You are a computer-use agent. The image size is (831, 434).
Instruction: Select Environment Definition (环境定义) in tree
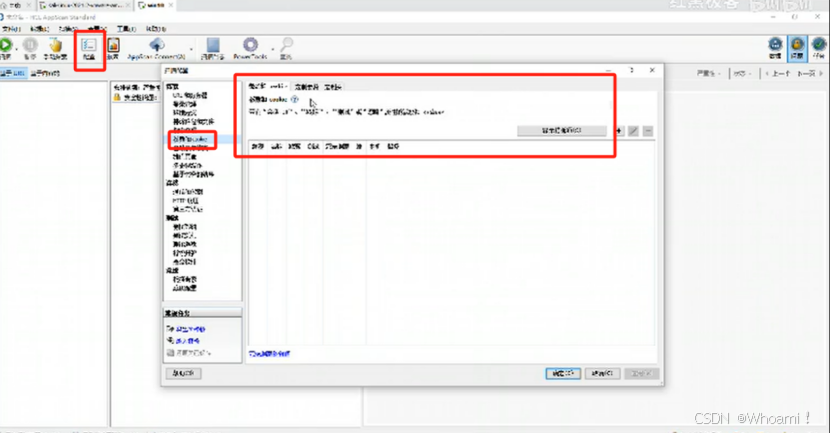pos(184,113)
